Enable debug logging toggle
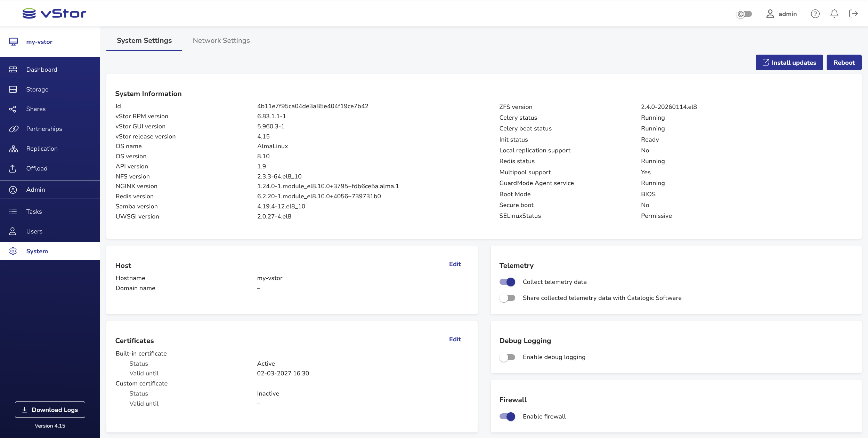The width and height of the screenshot is (868, 438). (x=507, y=357)
